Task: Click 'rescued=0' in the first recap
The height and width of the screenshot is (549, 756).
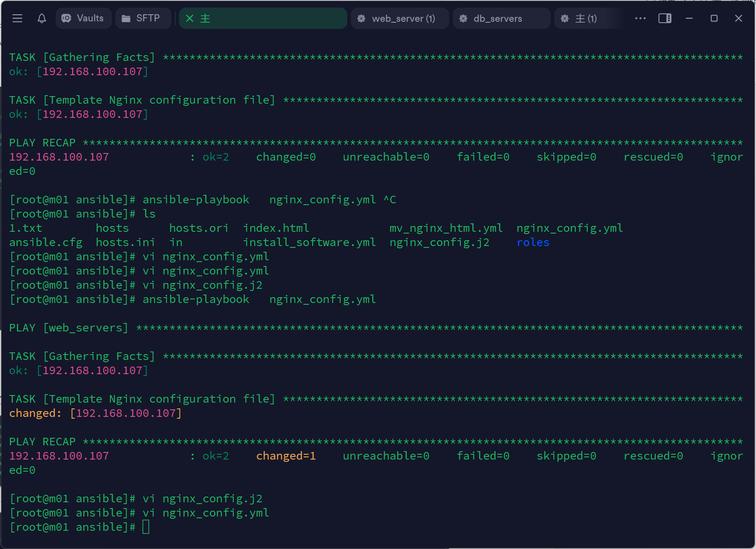Action: tap(653, 157)
